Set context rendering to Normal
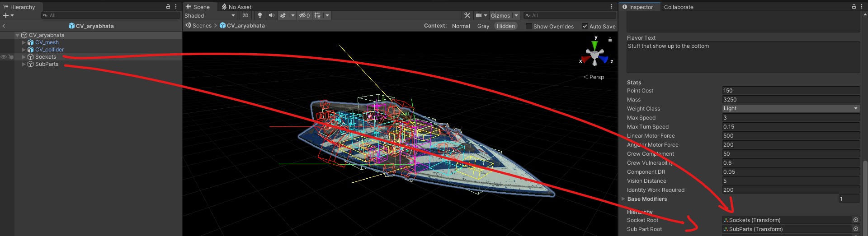Image resolution: width=868 pixels, height=236 pixels. click(461, 26)
